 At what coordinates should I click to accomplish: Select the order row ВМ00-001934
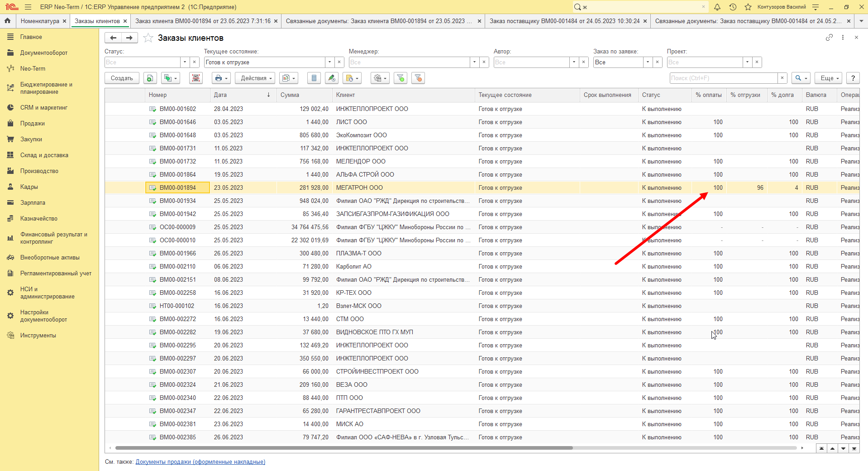coord(482,201)
